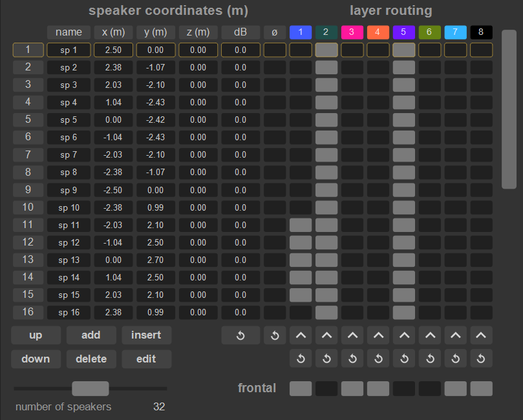Reset layer 1 routing with circular arrow

click(301, 359)
